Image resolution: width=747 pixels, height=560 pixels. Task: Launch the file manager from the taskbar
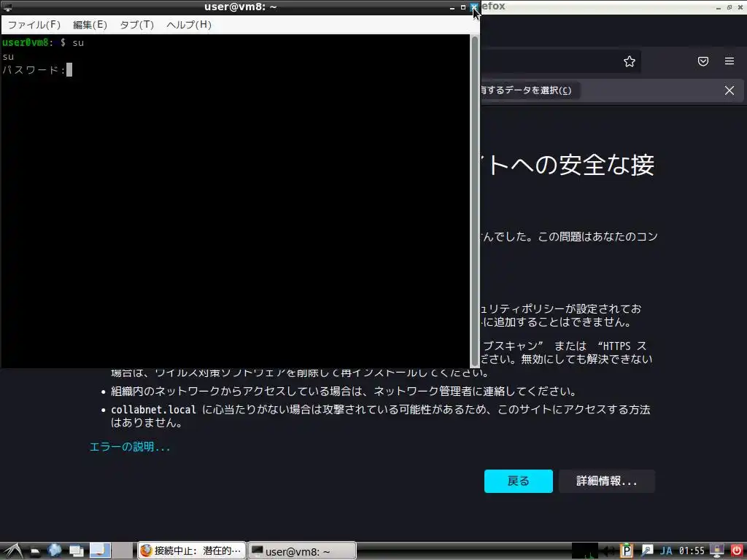35,551
